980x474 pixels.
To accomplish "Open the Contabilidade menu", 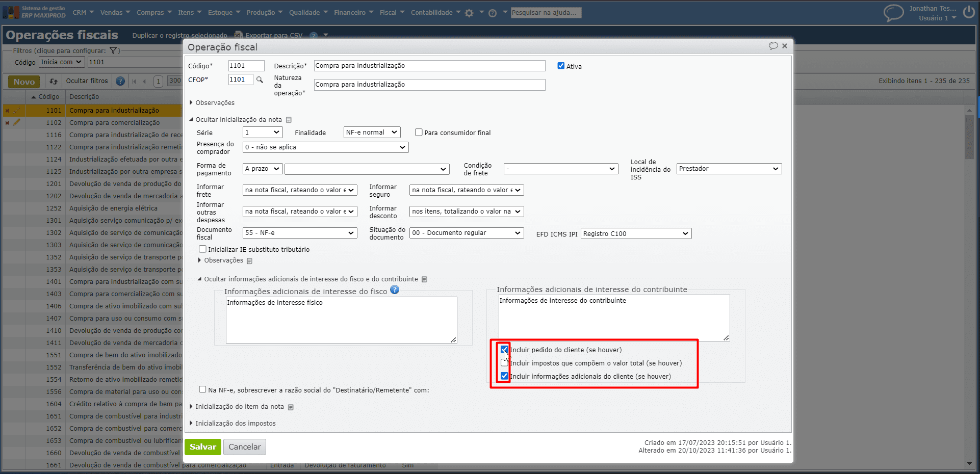I will pos(436,13).
